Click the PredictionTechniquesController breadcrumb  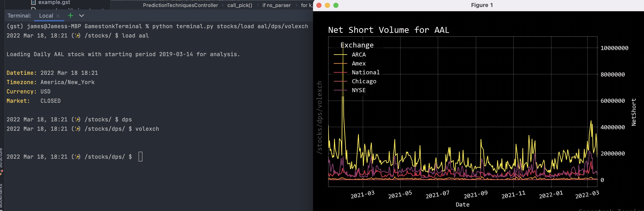click(x=181, y=5)
